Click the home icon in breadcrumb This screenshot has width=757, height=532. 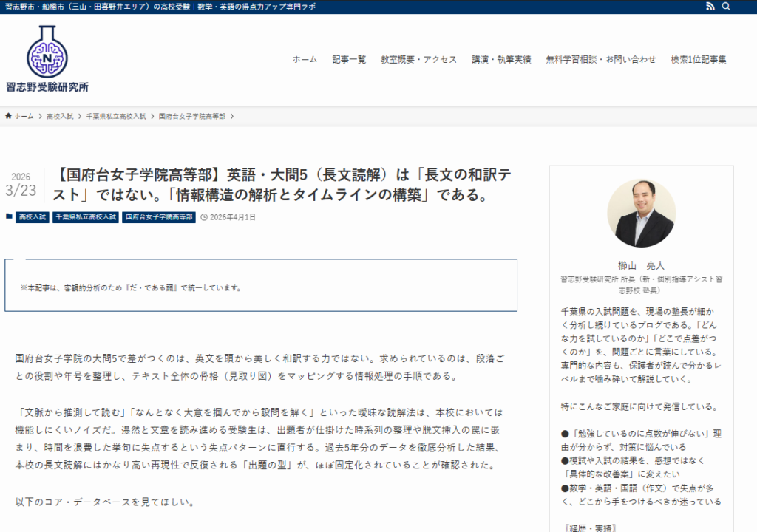[x=9, y=116]
